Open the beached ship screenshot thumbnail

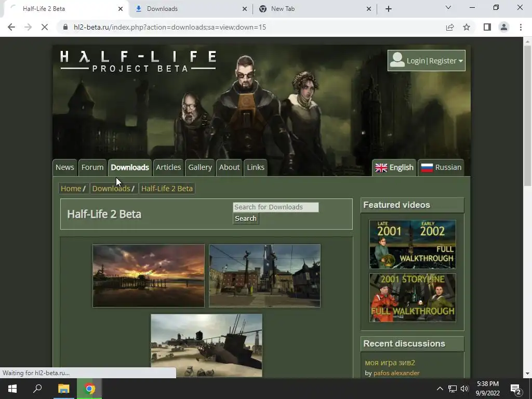[207, 345]
